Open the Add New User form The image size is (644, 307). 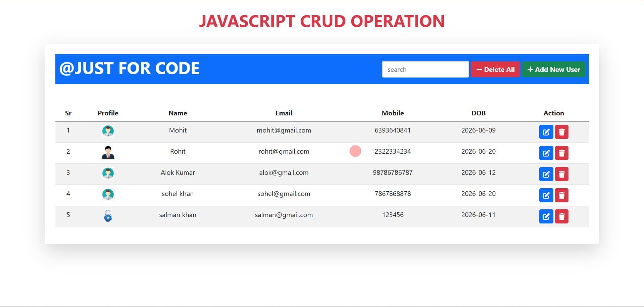click(x=554, y=69)
